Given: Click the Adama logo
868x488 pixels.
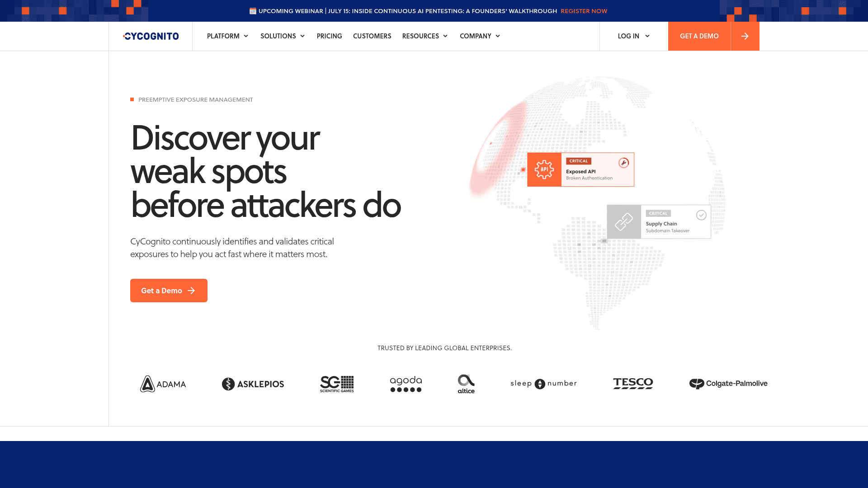Looking at the screenshot, I should point(163,384).
